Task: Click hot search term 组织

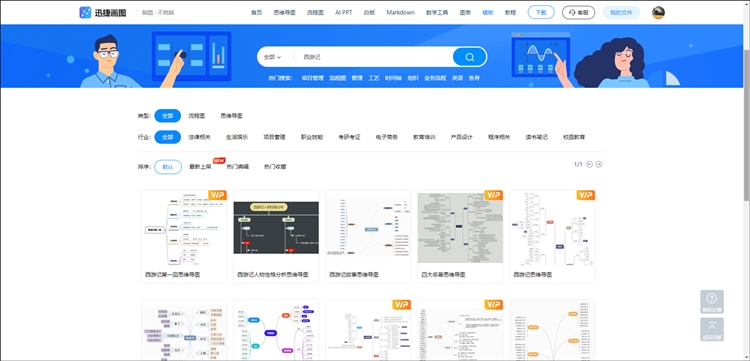Action: (413, 78)
